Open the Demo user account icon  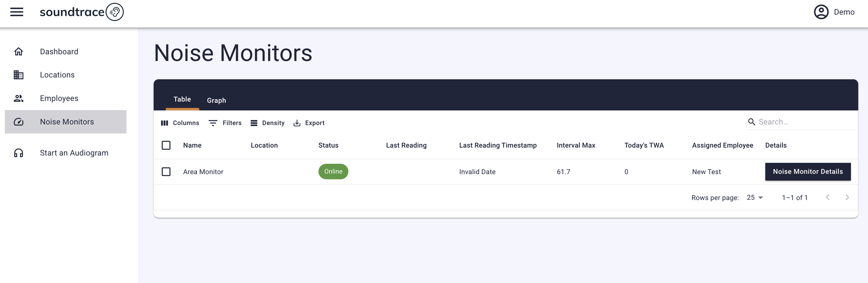point(821,12)
